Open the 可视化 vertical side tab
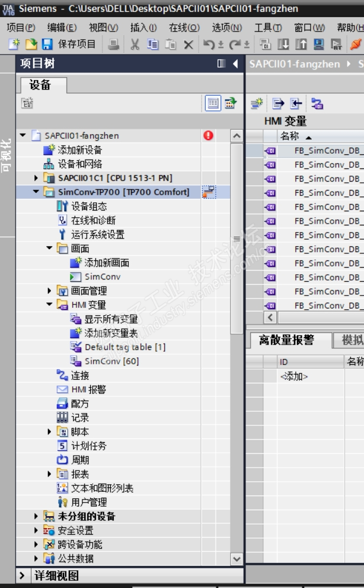 click(x=7, y=155)
